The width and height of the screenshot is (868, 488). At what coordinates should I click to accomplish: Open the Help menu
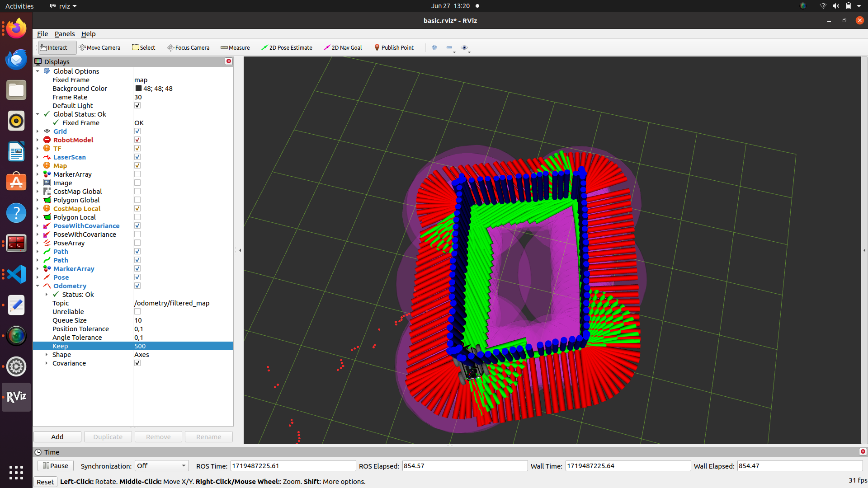88,33
